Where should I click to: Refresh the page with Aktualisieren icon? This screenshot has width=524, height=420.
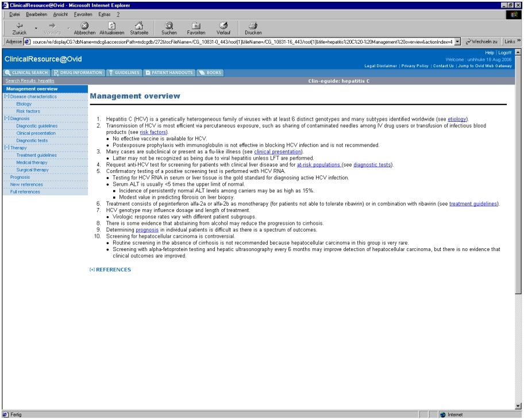pos(111,25)
